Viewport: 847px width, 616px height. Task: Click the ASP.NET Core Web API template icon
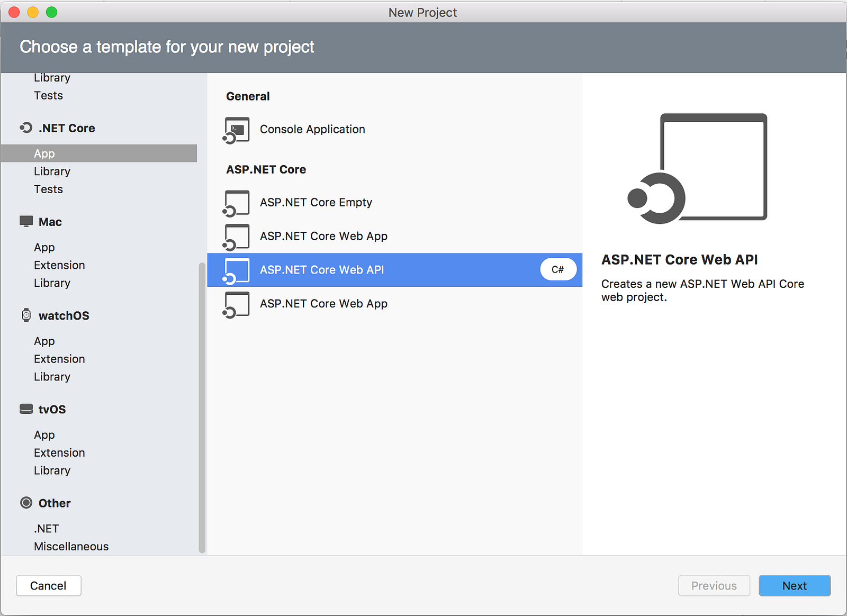pos(236,271)
